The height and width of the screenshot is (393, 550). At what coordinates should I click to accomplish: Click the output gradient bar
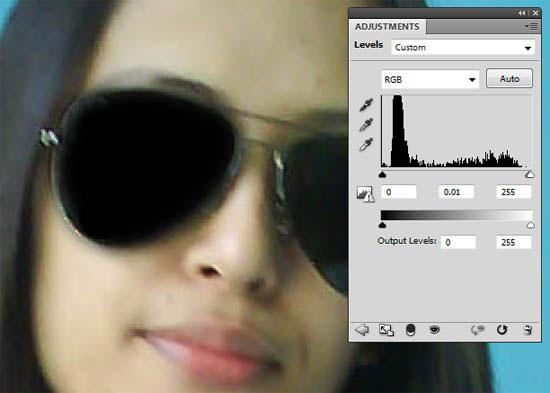(456, 215)
